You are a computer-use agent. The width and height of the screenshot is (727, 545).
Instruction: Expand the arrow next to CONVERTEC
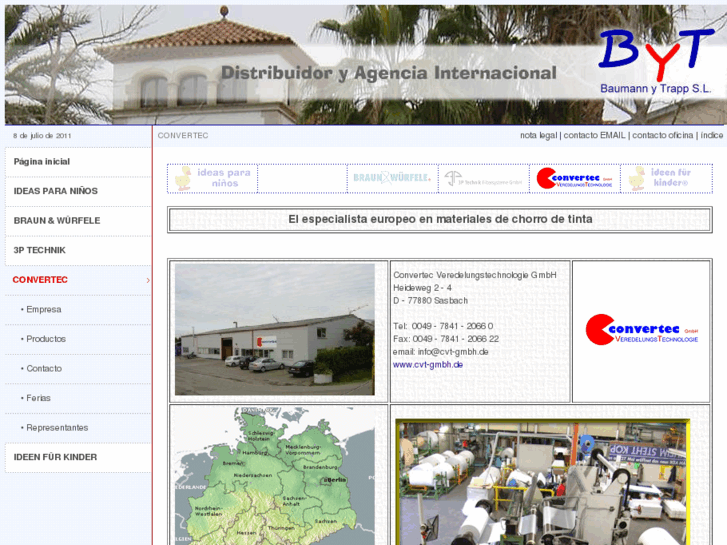148,280
